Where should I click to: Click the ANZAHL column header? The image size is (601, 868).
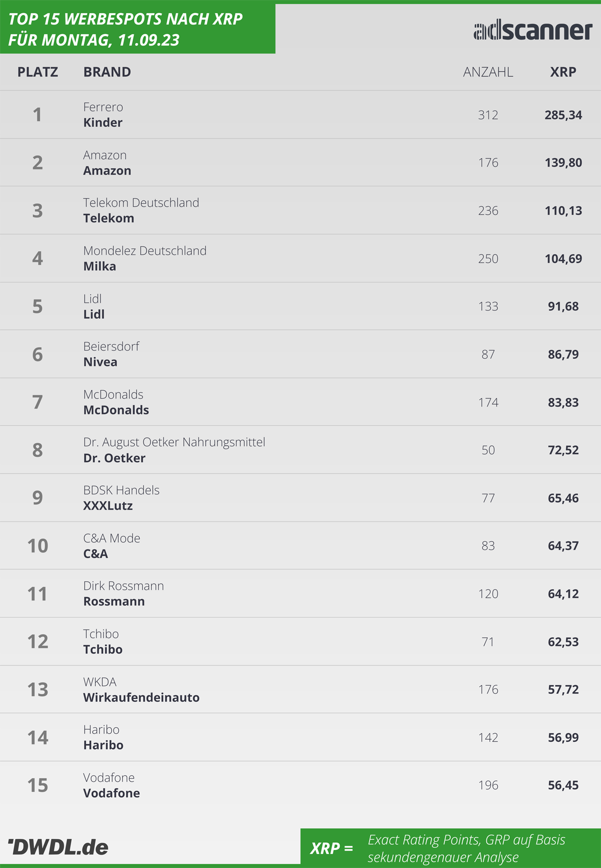tap(488, 72)
